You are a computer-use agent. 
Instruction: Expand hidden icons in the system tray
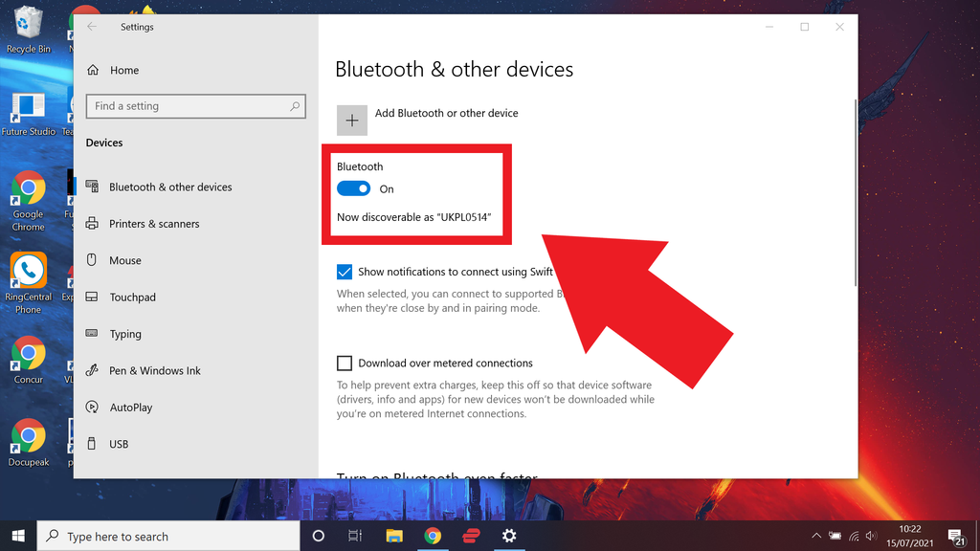816,536
